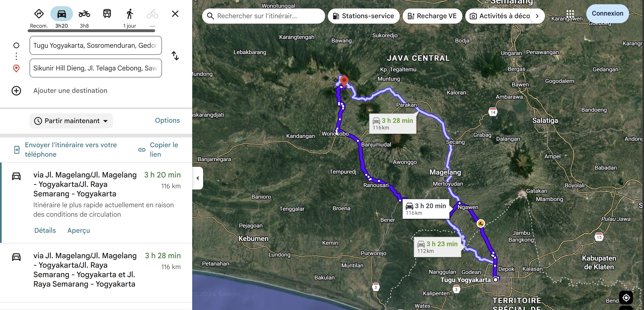Switch to public transit travel mode
Screen dimensions: 644x310
click(107, 14)
